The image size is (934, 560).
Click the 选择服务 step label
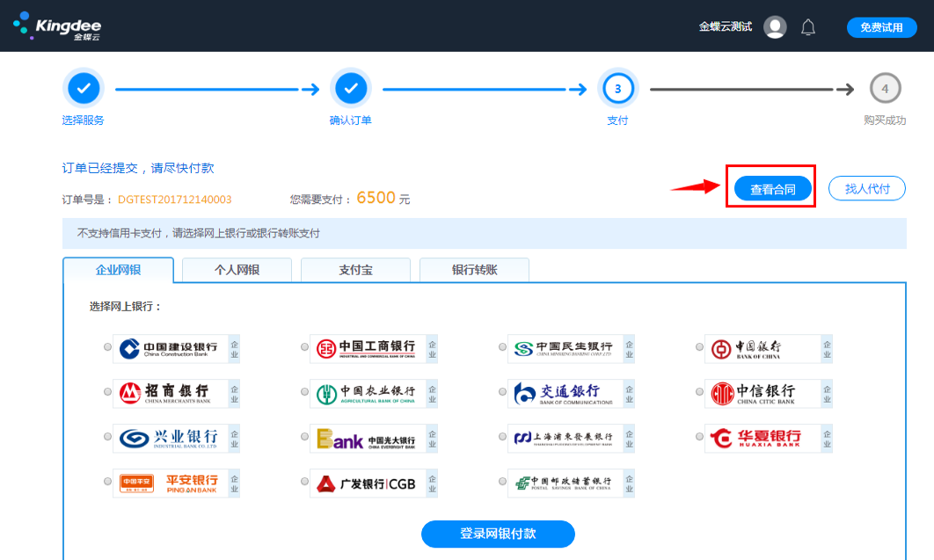coord(84,120)
